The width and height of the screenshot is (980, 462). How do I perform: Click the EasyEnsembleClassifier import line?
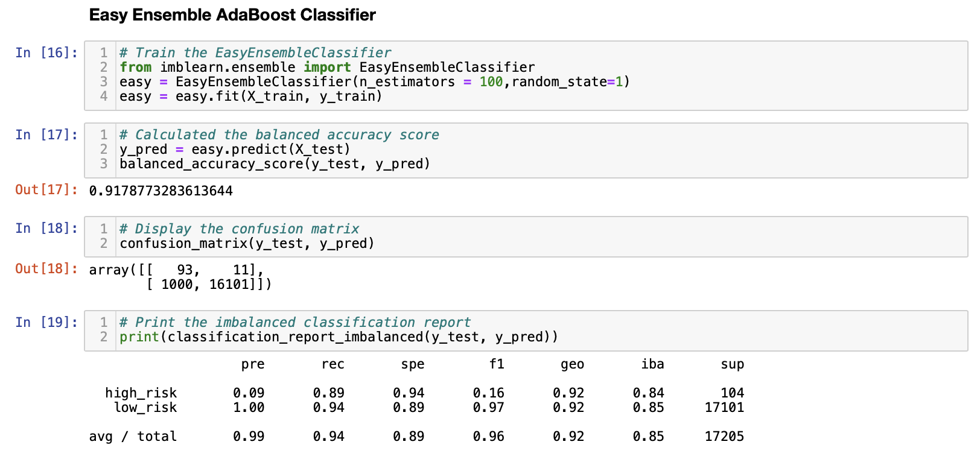327,67
